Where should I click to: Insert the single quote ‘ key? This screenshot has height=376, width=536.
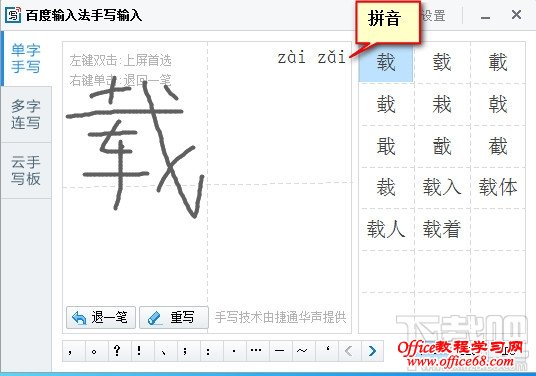(x=327, y=351)
